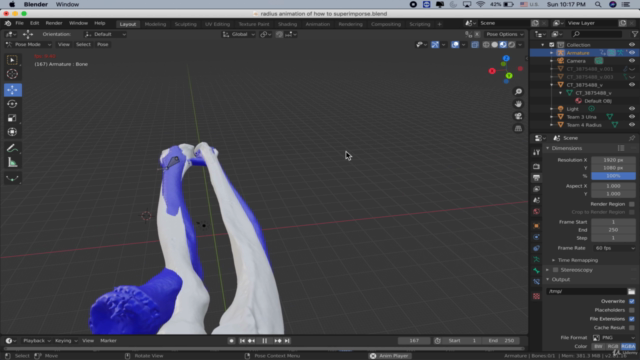The width and height of the screenshot is (640, 360).
Task: Open the Render properties tab icon
Action: (536, 167)
